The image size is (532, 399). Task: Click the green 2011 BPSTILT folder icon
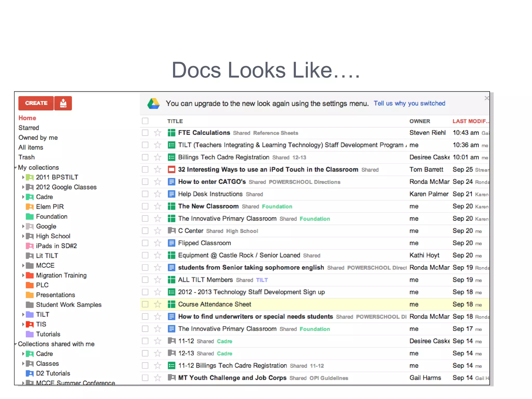click(30, 177)
